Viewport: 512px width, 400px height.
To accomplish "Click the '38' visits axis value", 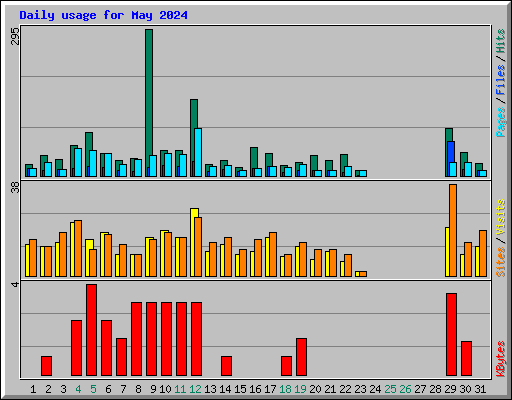I will (15, 188).
